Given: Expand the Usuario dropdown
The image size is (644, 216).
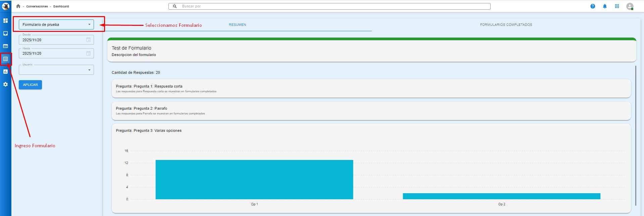Looking at the screenshot, I should [56, 70].
